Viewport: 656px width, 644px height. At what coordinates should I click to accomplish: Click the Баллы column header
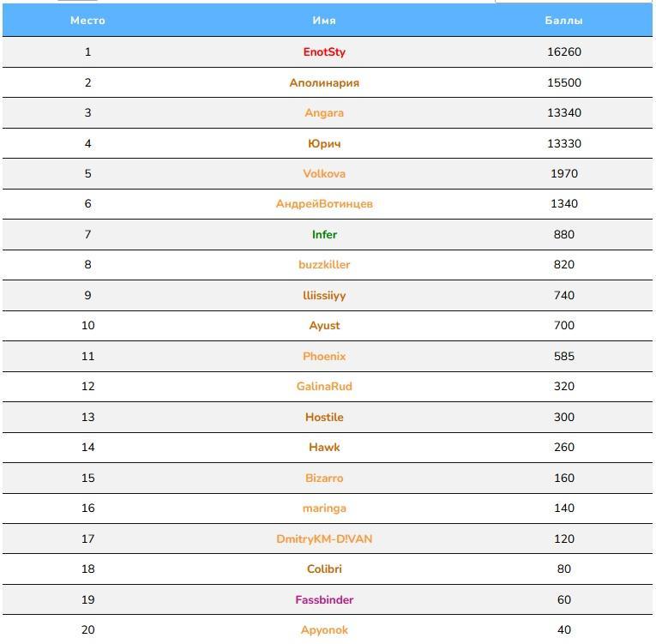click(563, 21)
